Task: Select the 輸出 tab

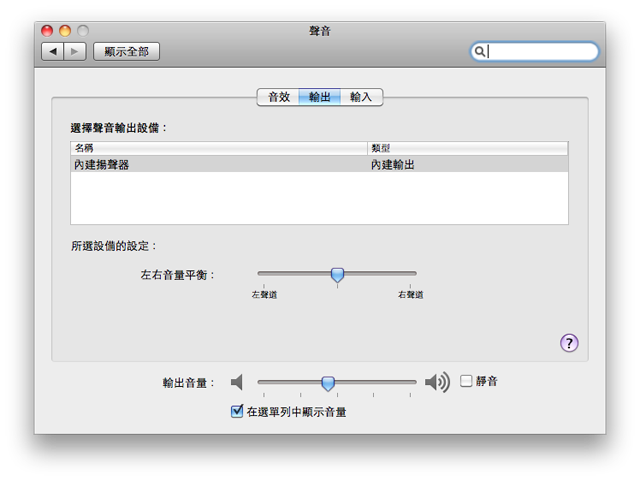Action: 320,97
